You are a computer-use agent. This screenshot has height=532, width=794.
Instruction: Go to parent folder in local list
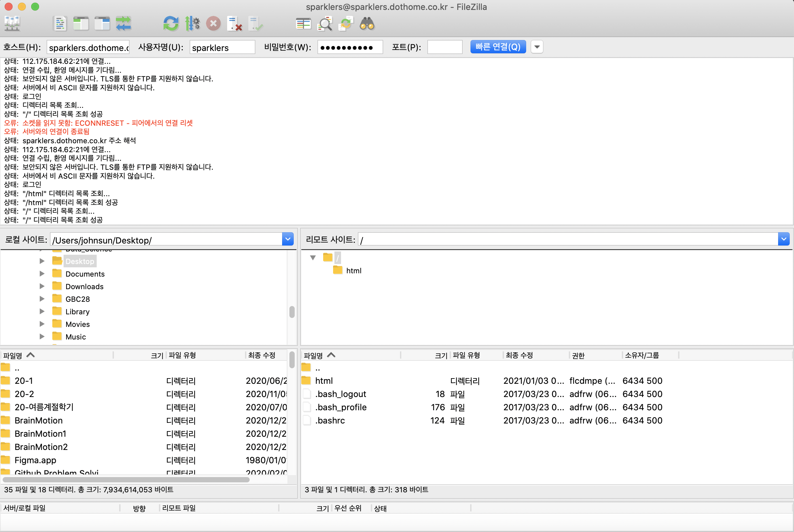point(144,368)
